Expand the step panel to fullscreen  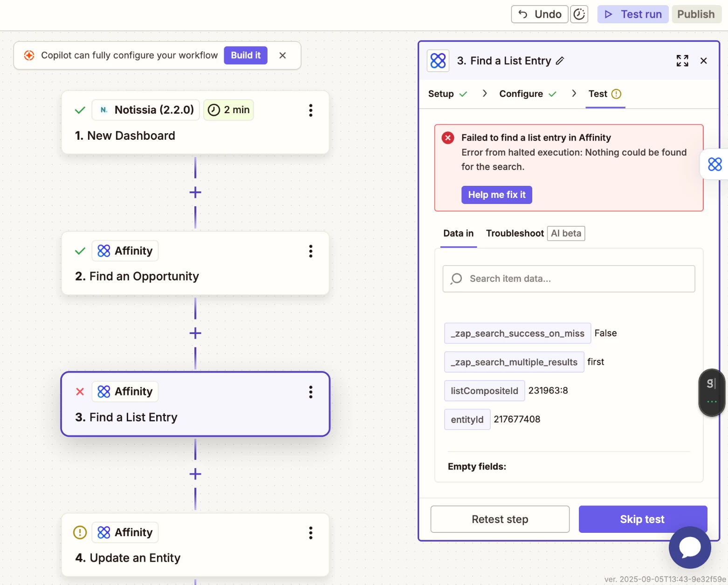click(x=682, y=61)
